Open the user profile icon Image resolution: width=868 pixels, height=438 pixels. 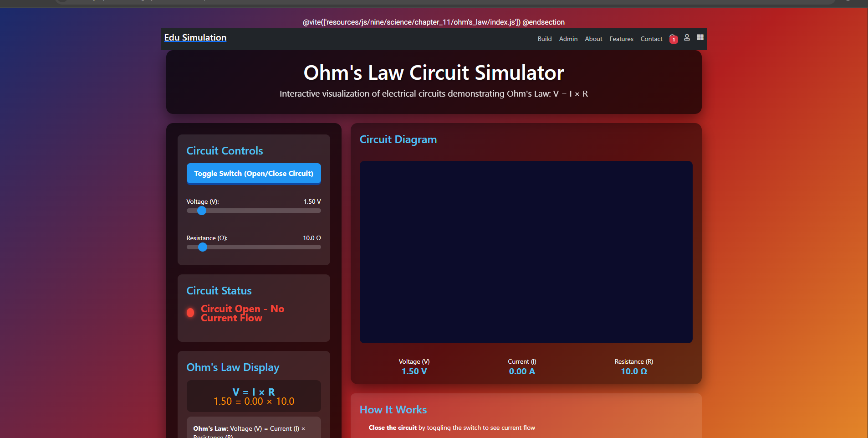click(687, 37)
